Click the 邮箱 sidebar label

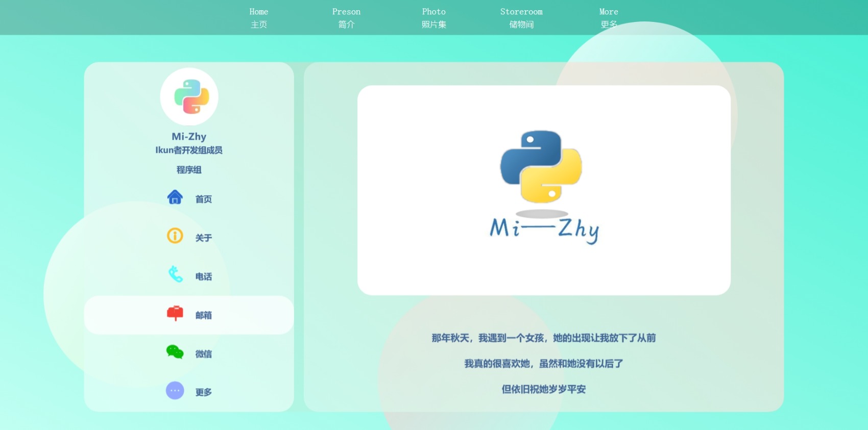204,316
